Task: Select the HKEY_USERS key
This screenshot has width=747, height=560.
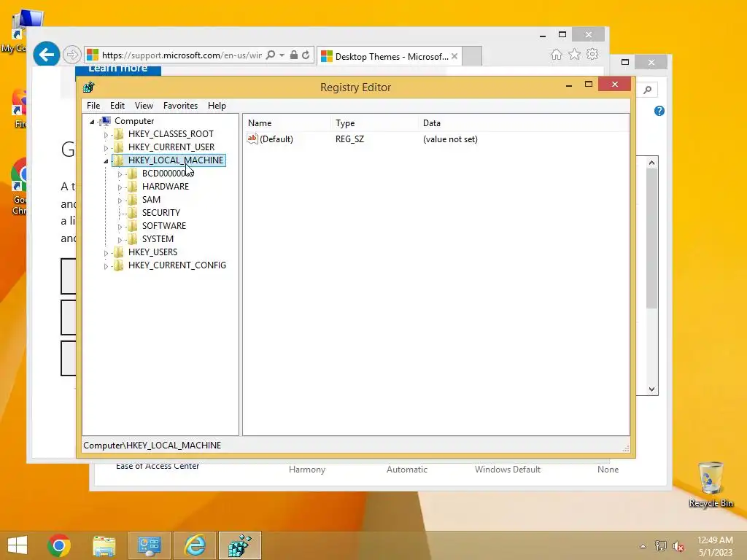Action: 152,252
